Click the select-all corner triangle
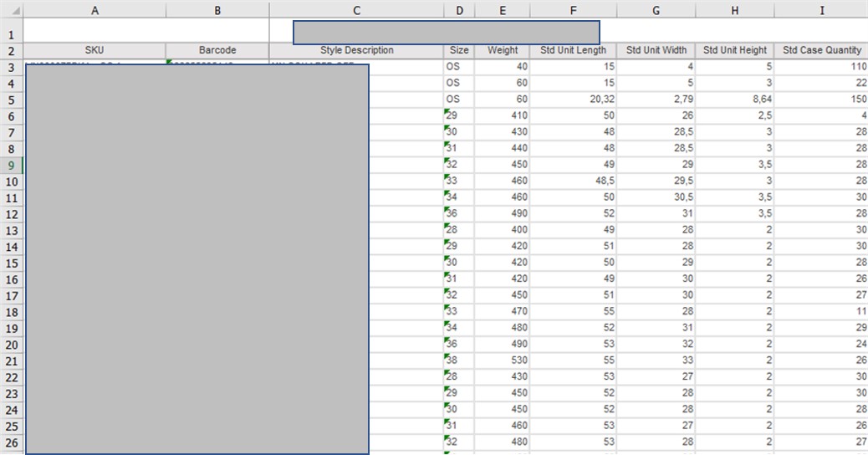The image size is (868, 455). click(x=16, y=11)
